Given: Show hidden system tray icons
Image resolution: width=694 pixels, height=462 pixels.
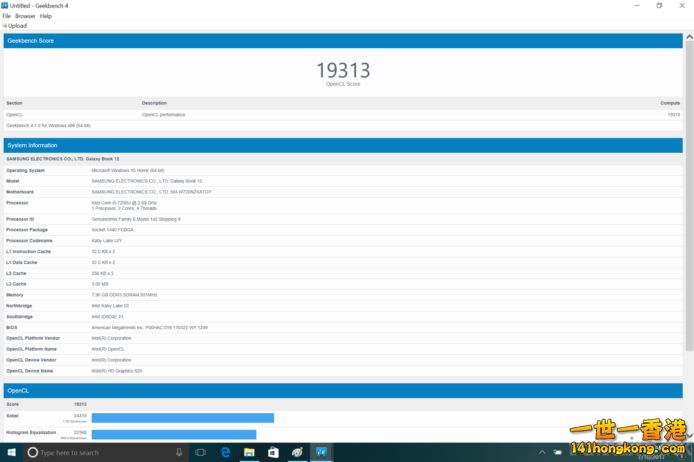Looking at the screenshot, I should [x=542, y=452].
